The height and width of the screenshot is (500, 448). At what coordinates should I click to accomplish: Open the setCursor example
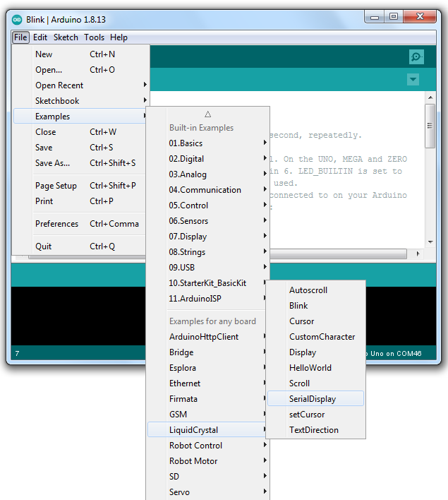pos(315,415)
